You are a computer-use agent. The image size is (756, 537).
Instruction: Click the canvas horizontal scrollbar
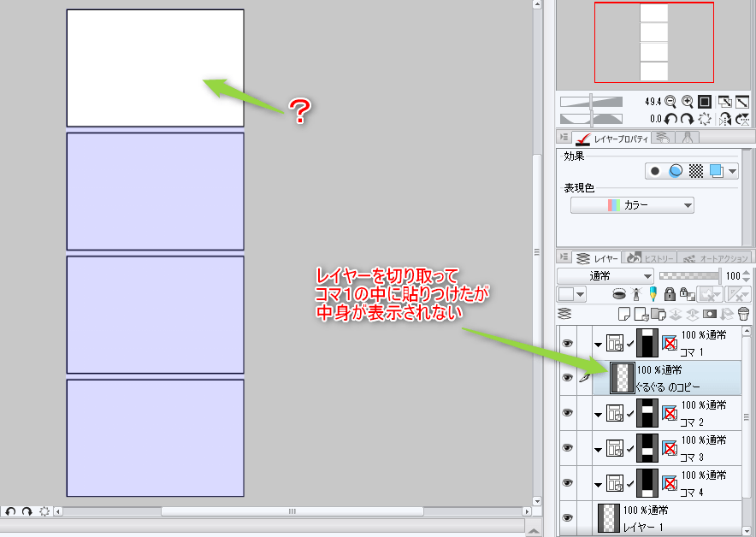[x=292, y=511]
